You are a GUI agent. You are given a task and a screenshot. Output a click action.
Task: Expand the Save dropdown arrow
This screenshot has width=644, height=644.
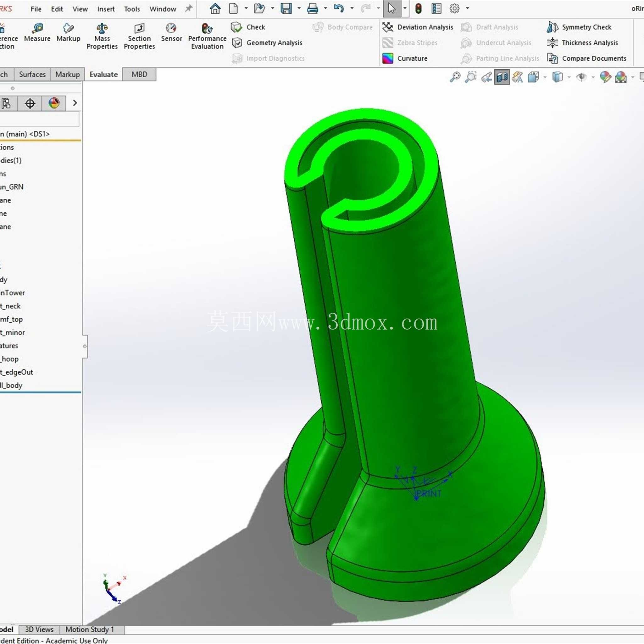299,8
